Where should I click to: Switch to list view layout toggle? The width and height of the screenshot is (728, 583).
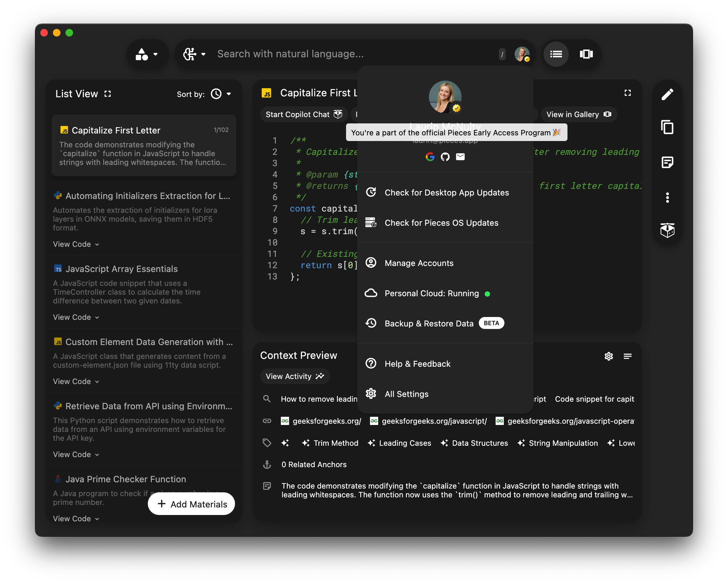(556, 54)
